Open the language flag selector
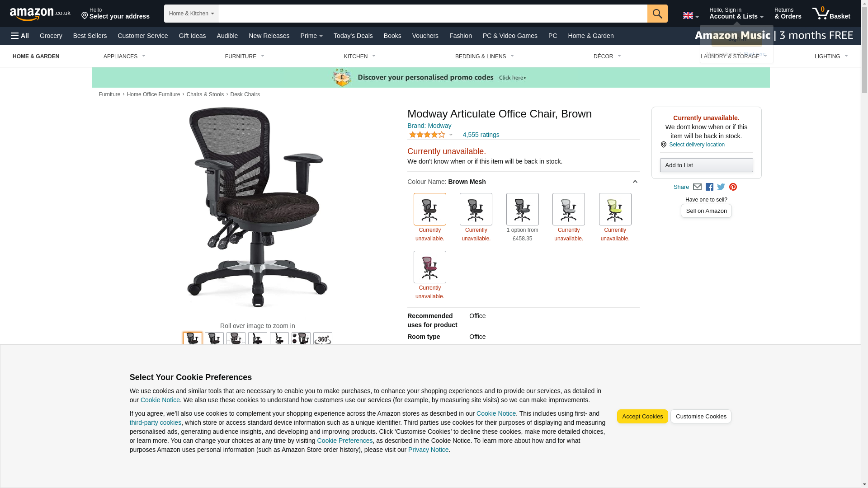The width and height of the screenshot is (868, 488). coord(690,16)
